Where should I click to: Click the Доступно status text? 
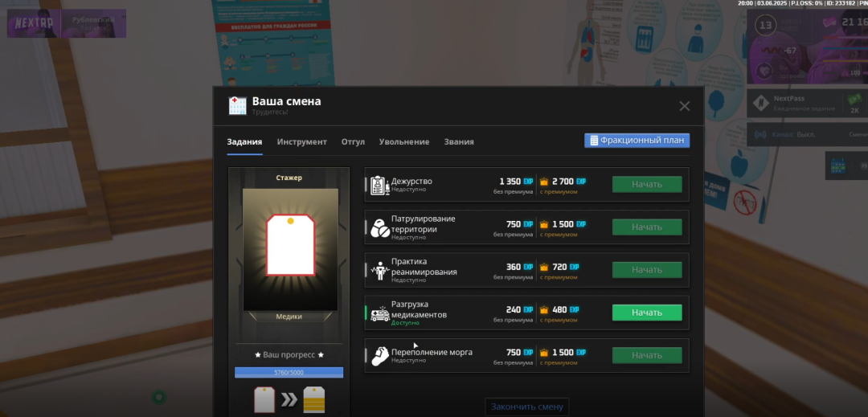click(x=405, y=323)
